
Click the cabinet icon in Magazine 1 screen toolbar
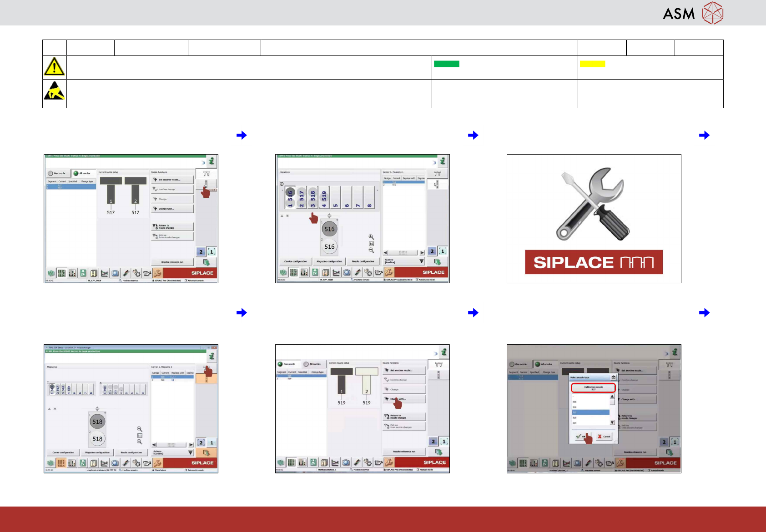point(326,272)
